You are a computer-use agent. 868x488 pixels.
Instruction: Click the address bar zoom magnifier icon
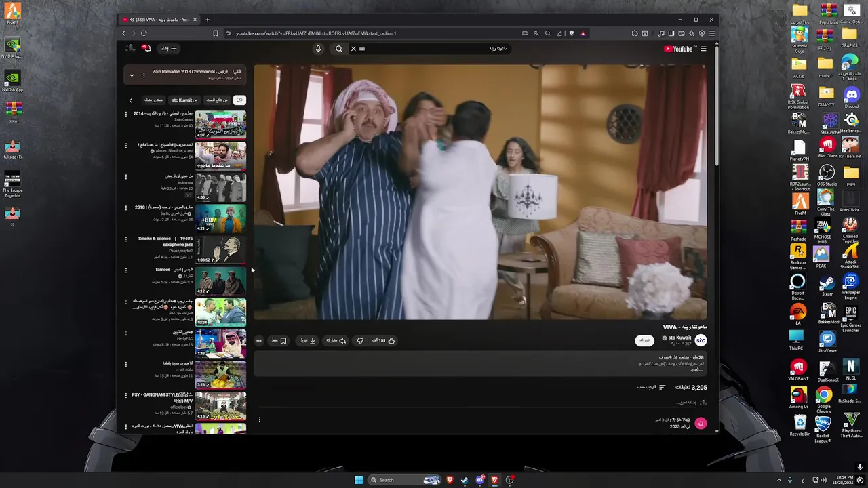pos(547,33)
